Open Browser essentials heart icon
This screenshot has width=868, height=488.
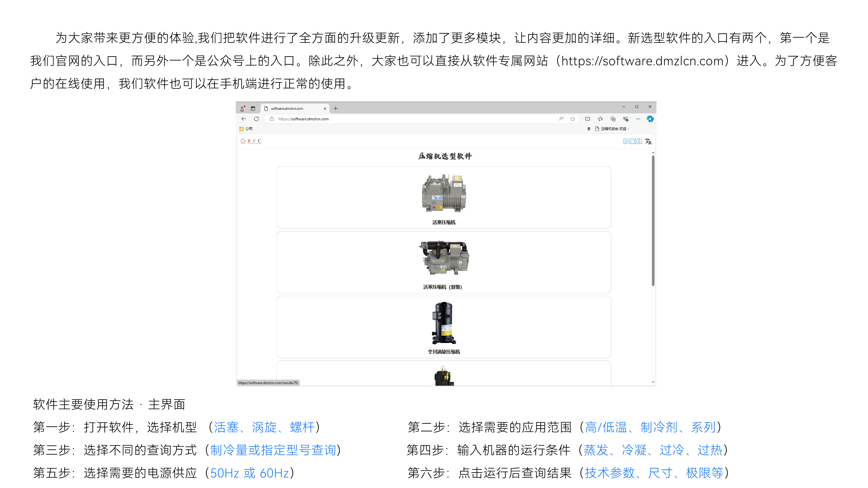626,119
